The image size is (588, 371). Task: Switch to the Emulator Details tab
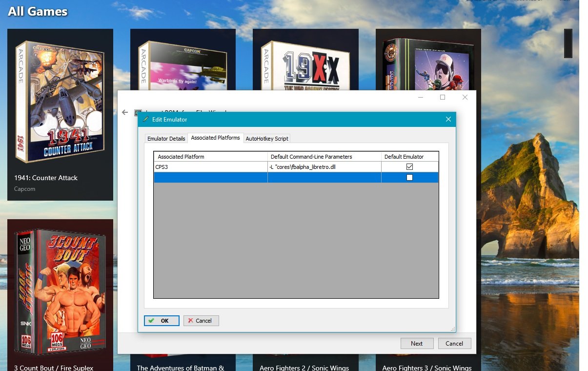[x=166, y=139]
